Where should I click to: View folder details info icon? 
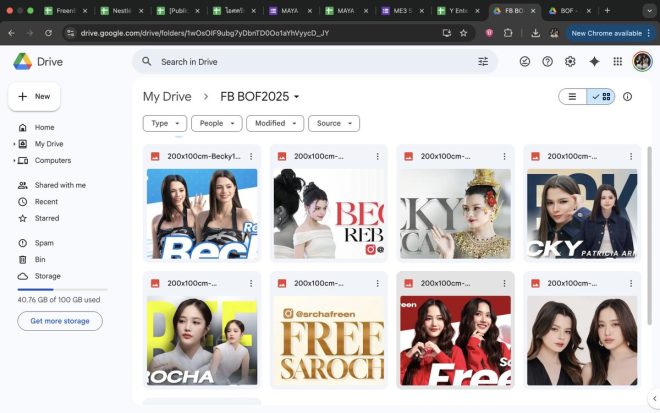[x=628, y=97]
